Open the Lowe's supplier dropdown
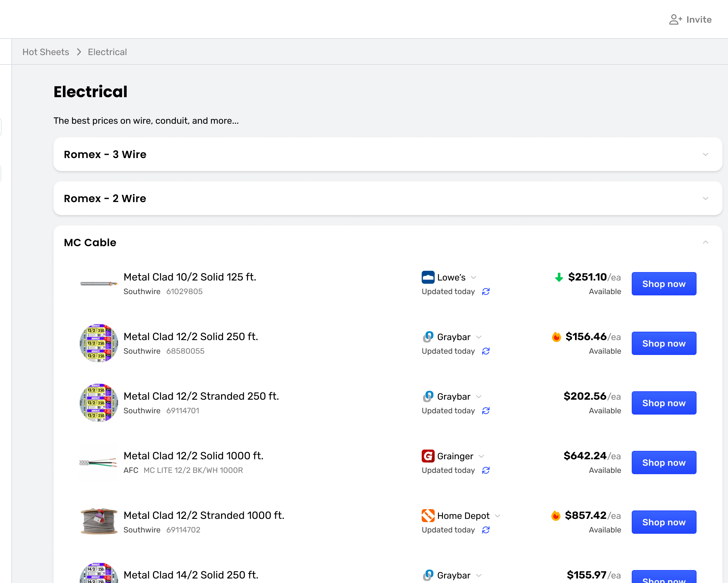This screenshot has width=728, height=583. pyautogui.click(x=474, y=278)
